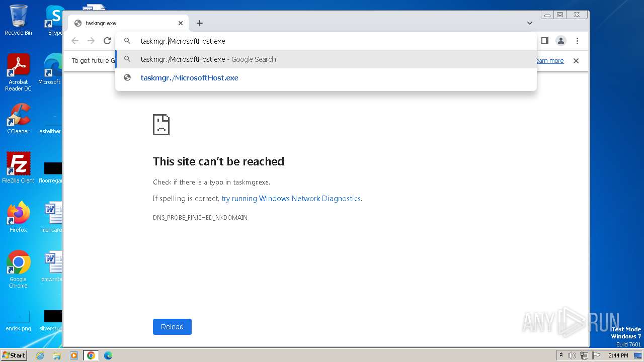Open the Skype desktop icon

pos(54,21)
